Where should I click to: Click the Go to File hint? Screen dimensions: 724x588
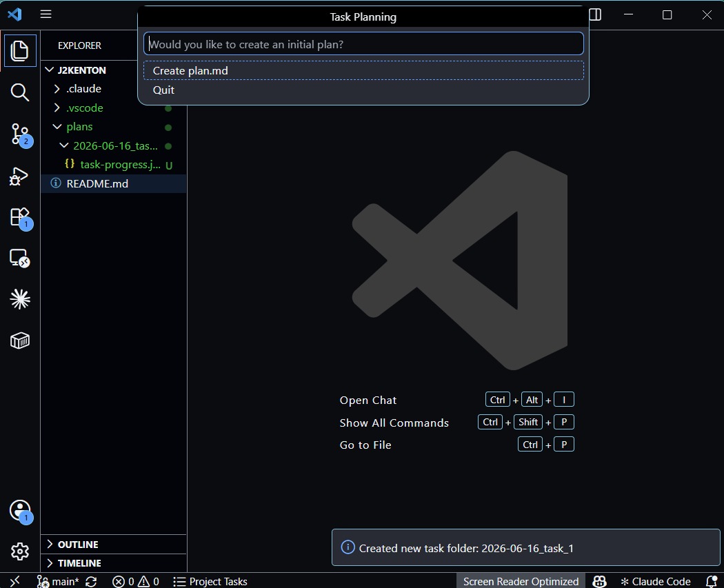pos(365,445)
